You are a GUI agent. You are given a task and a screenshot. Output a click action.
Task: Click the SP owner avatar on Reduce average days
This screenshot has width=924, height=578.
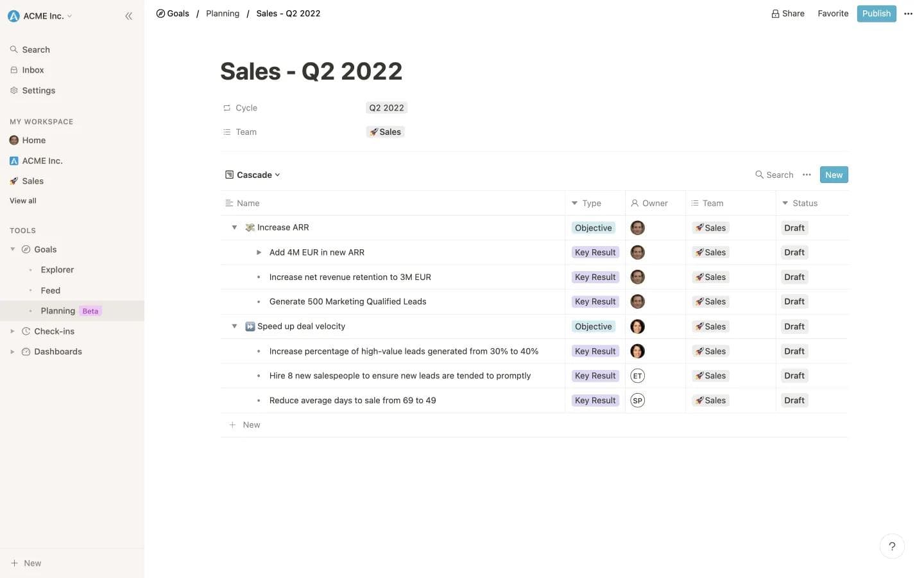coord(637,400)
